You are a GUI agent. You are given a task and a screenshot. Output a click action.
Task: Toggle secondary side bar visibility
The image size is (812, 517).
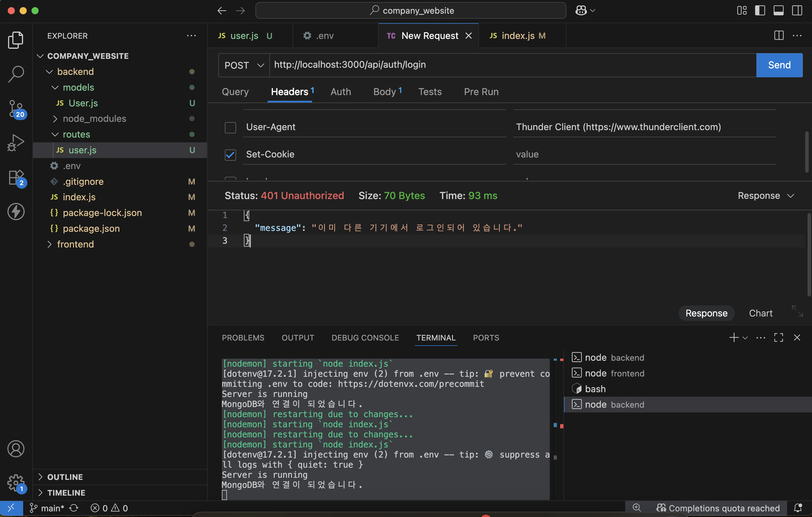797,11
